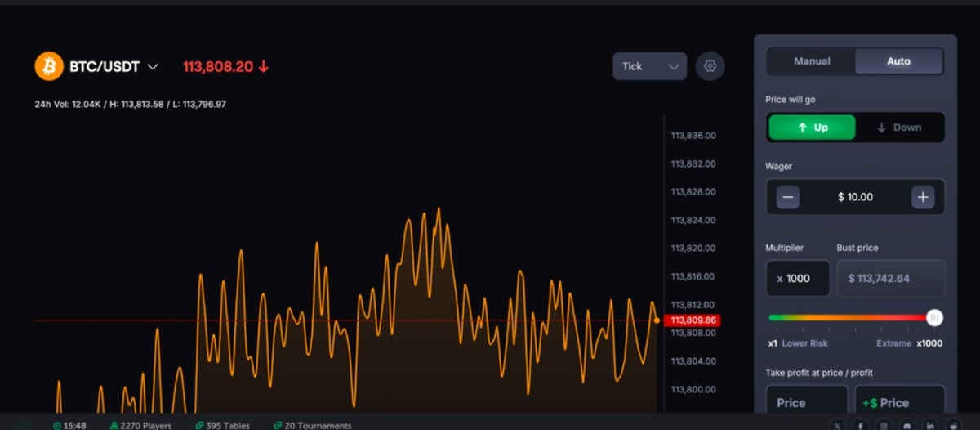
Task: Click the 113,836.00 axis label
Action: pyautogui.click(x=693, y=136)
